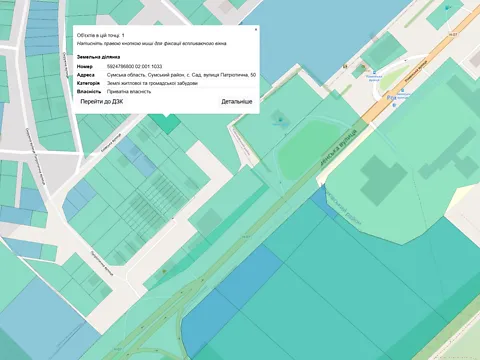Click the teal marker in top-right parcel

click(447, 8)
